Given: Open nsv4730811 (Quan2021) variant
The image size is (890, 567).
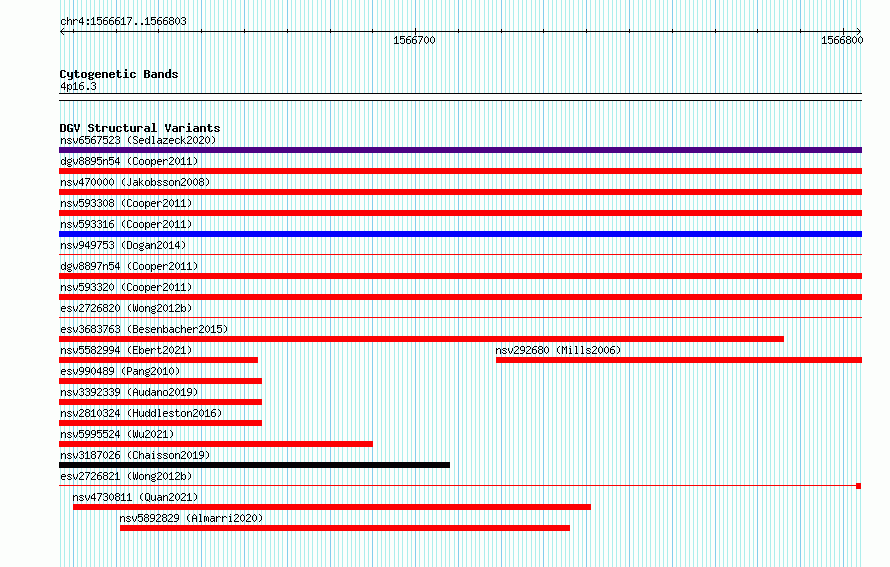Looking at the screenshot, I should coord(135,497).
